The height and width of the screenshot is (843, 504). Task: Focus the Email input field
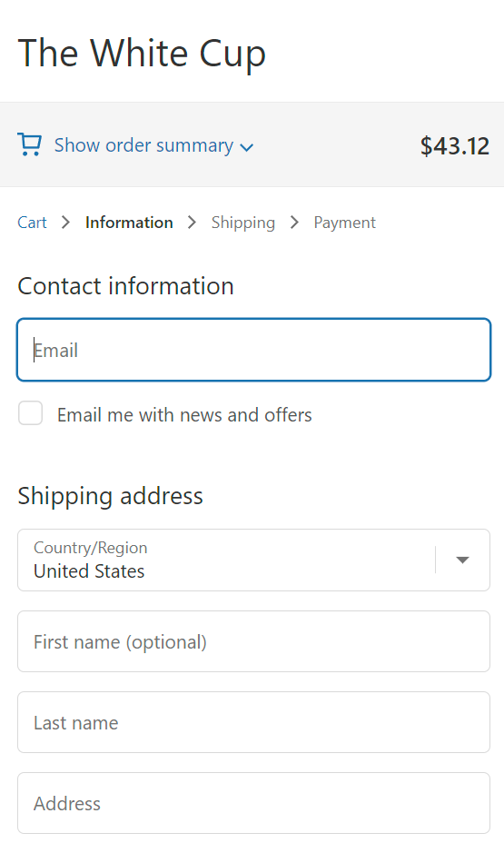coord(253,350)
